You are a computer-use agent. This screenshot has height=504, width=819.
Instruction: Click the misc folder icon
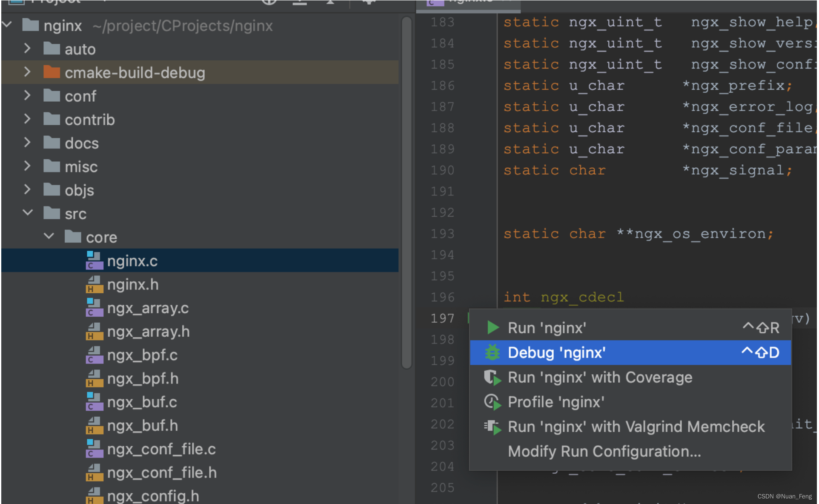52,166
